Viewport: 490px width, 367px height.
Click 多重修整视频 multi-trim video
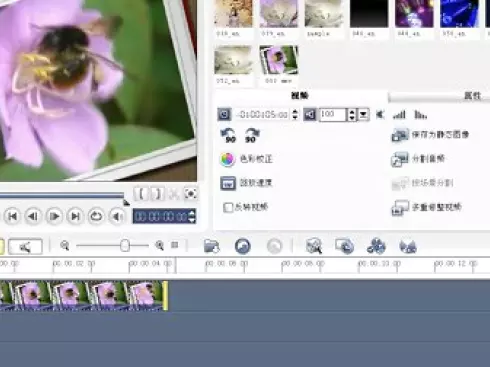[x=427, y=207]
